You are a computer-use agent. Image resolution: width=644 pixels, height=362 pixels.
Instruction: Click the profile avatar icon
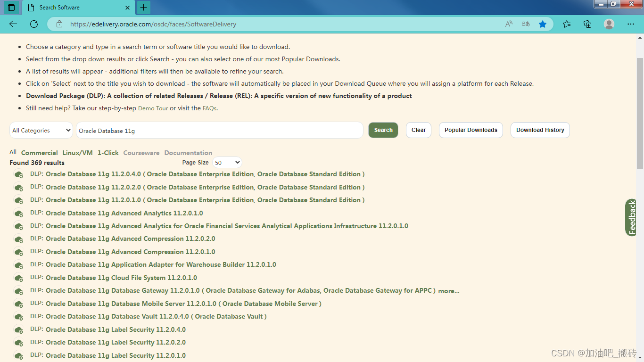[609, 24]
